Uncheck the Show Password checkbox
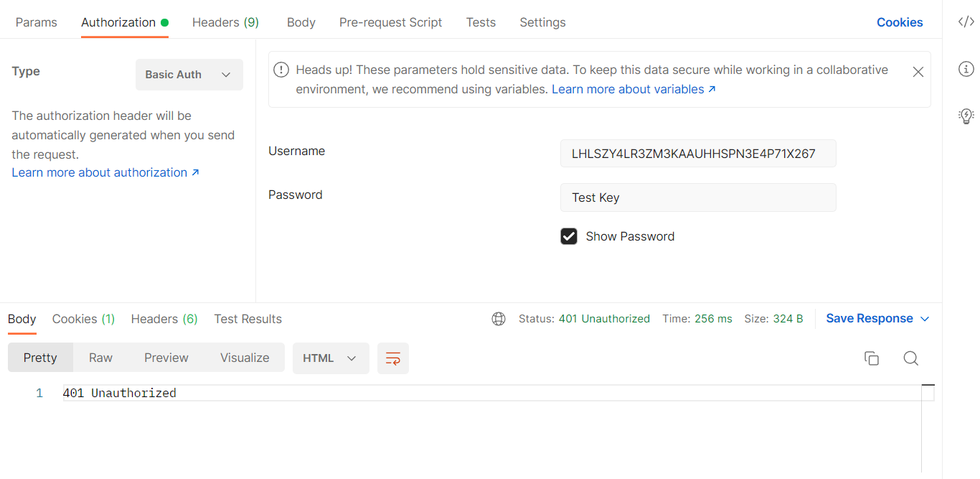980x479 pixels. (x=569, y=236)
